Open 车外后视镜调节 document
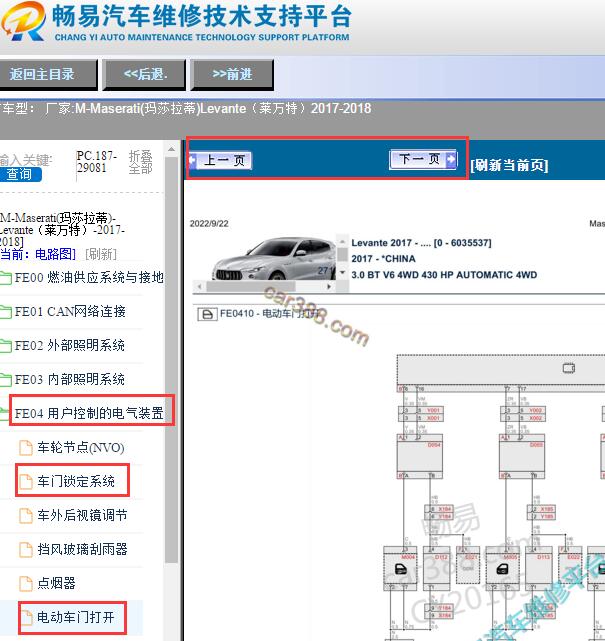 click(82, 515)
